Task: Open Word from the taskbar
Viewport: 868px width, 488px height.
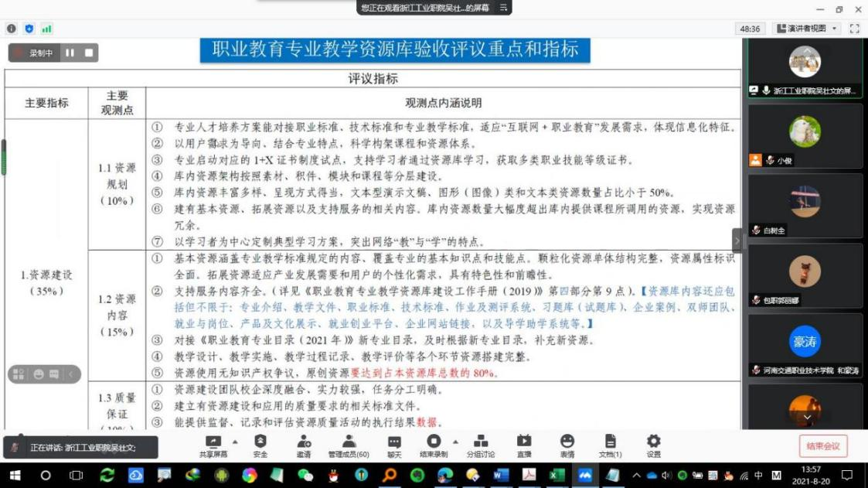Action: [x=500, y=476]
